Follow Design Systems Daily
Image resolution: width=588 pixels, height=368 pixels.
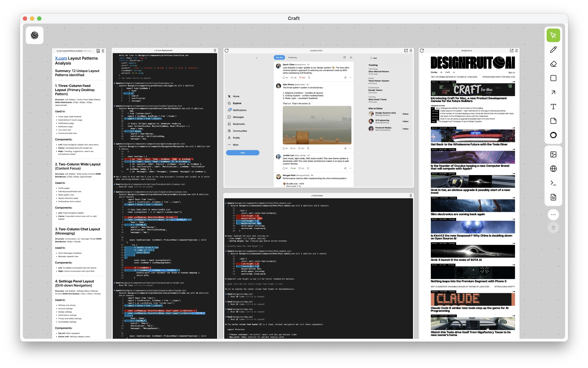coord(405,114)
